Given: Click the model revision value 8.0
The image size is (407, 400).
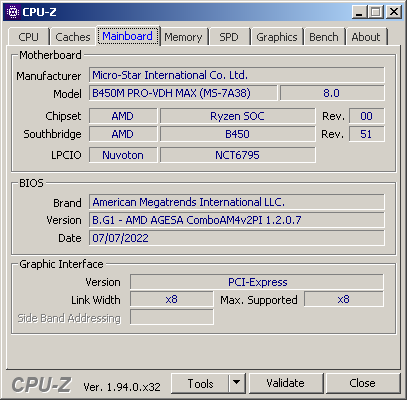Looking at the screenshot, I should point(332,93).
